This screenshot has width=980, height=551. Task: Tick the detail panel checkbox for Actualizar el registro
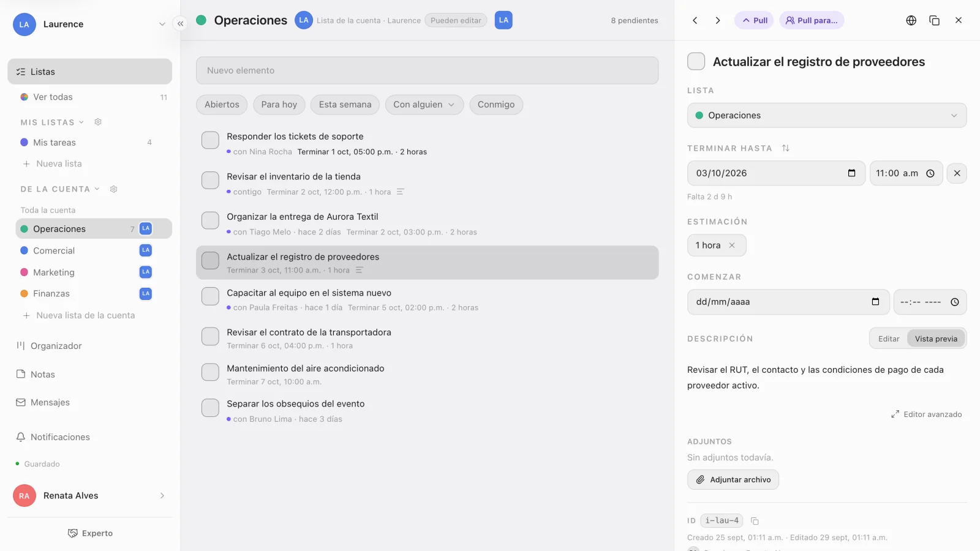[696, 61]
